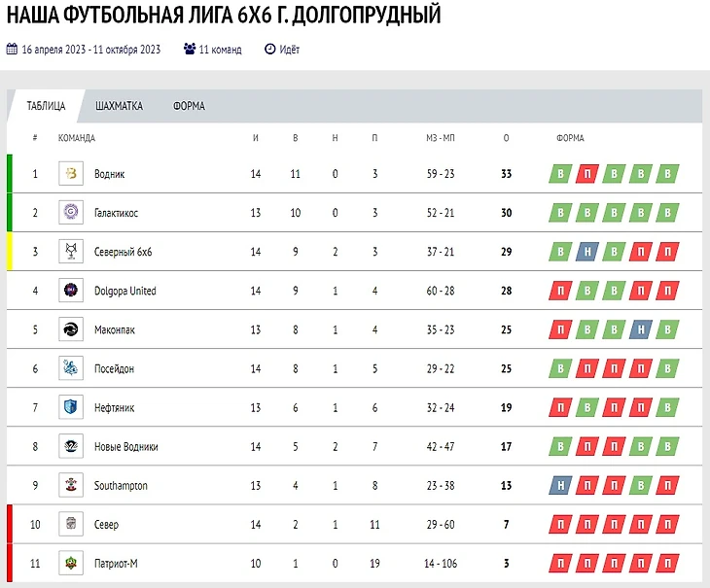Click the Dolgopa United team name
The width and height of the screenshot is (710, 588).
tap(124, 292)
